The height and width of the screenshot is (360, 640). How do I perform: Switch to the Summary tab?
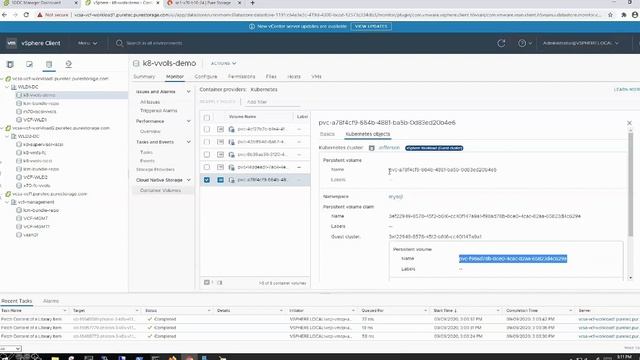(x=144, y=76)
